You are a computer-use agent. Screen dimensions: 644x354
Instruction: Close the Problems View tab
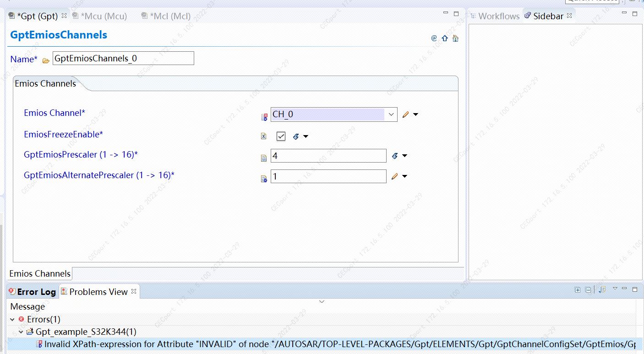(134, 291)
